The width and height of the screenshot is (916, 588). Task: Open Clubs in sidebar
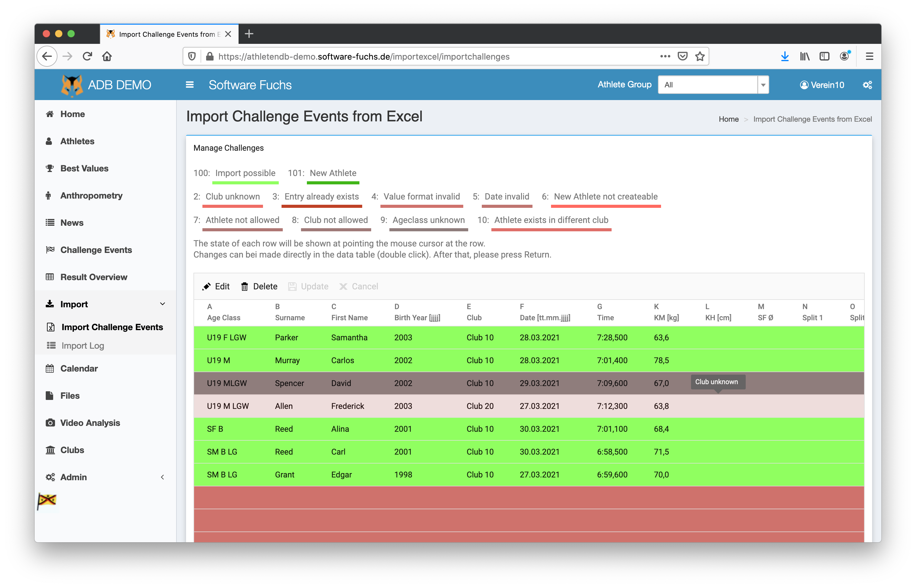(x=72, y=450)
